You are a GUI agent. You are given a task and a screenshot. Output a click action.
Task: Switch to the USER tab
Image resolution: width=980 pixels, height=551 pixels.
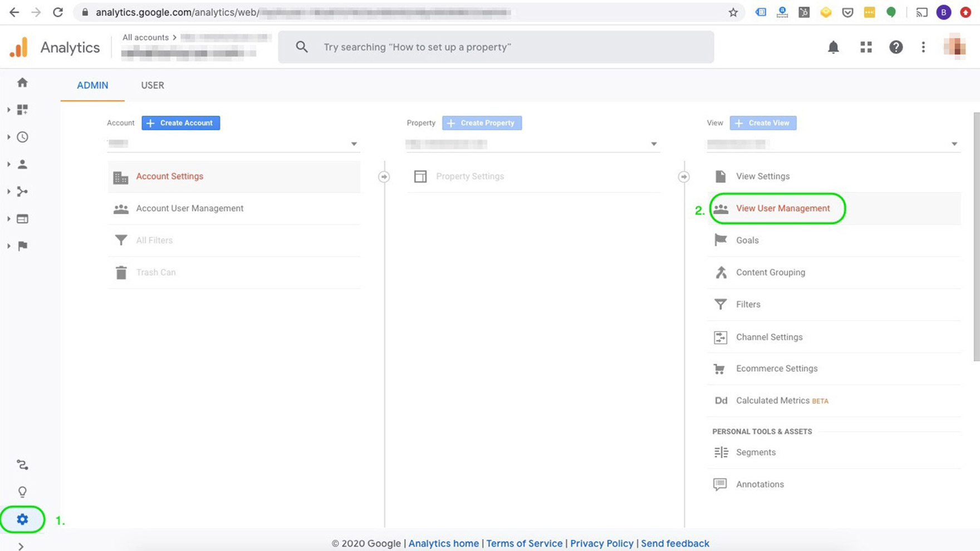point(152,85)
